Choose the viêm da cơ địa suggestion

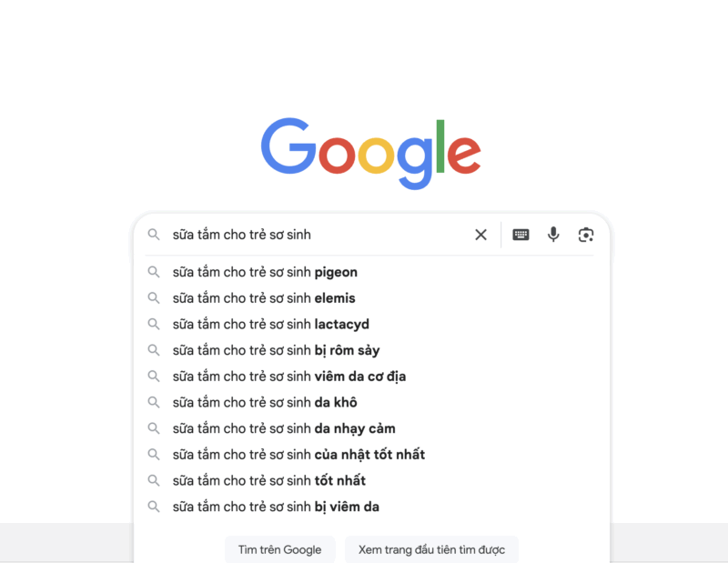(x=288, y=376)
